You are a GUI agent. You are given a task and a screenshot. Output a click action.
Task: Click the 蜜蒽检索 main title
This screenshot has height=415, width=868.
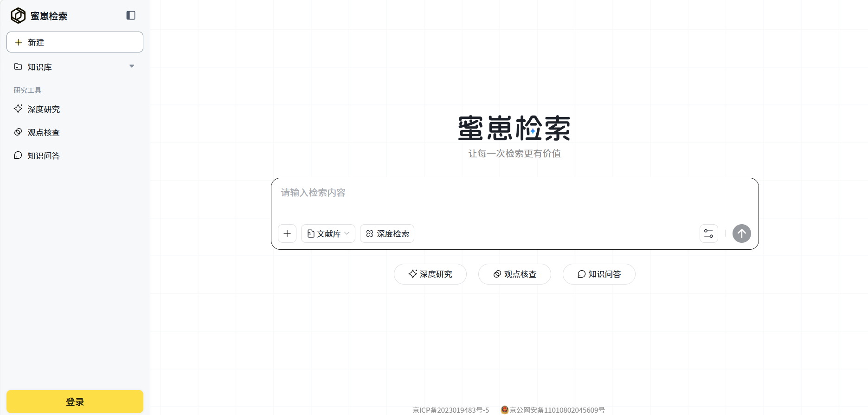pyautogui.click(x=514, y=128)
